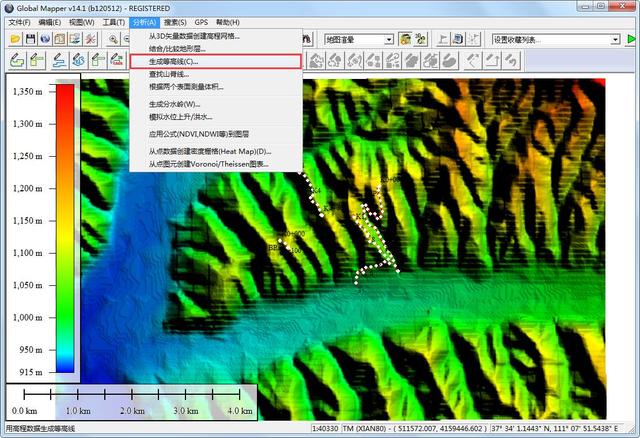Open the 文件(F) menu
Viewport: 640px width, 438px height.
(x=20, y=22)
